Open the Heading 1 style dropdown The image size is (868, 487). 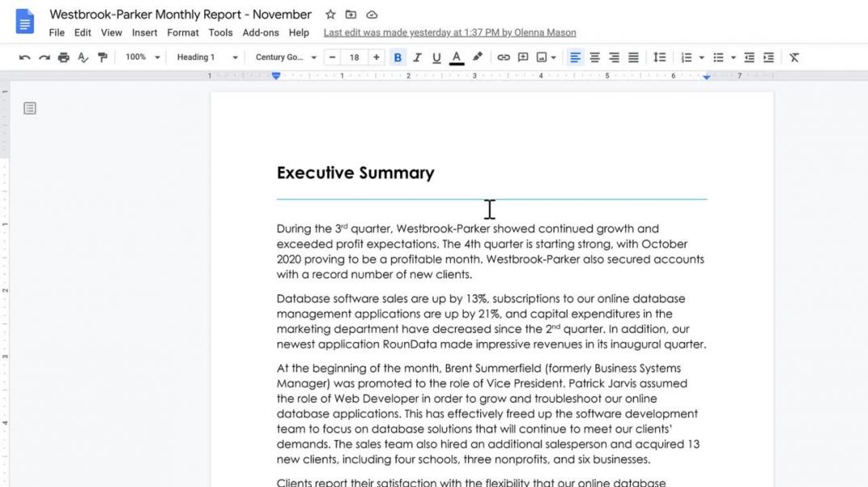(x=207, y=57)
